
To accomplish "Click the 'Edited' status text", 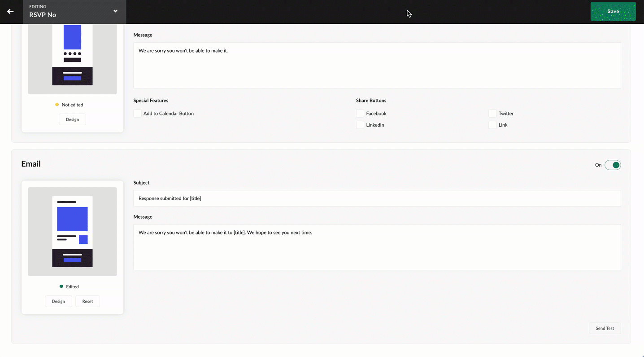I will (x=72, y=286).
